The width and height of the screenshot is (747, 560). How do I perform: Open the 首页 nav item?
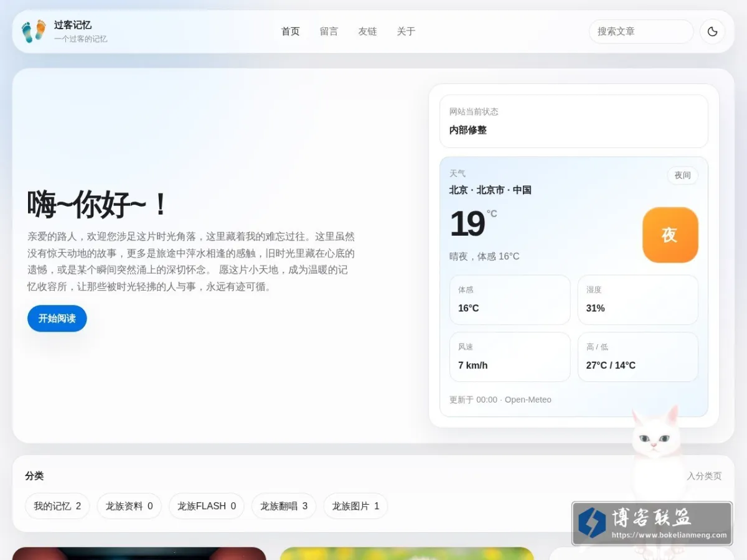291,31
